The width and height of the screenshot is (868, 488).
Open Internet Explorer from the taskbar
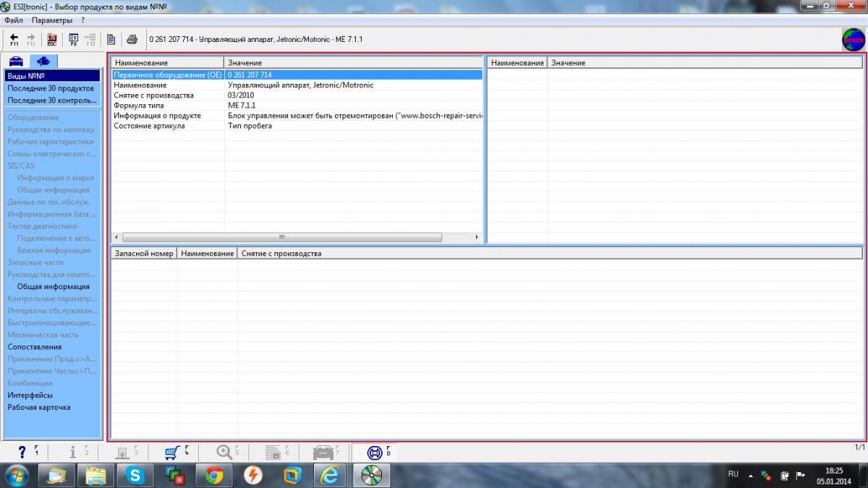pyautogui.click(x=330, y=475)
